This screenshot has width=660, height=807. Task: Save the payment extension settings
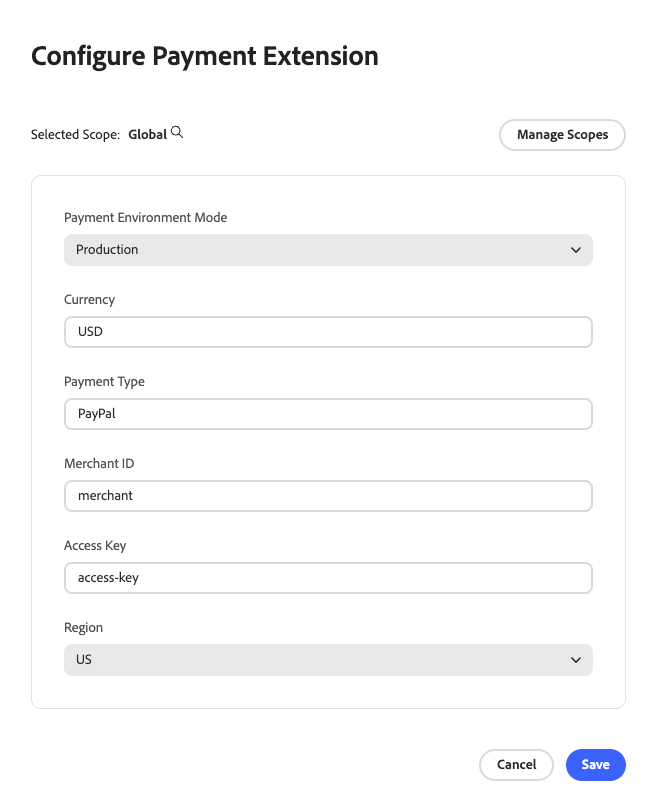click(x=595, y=765)
